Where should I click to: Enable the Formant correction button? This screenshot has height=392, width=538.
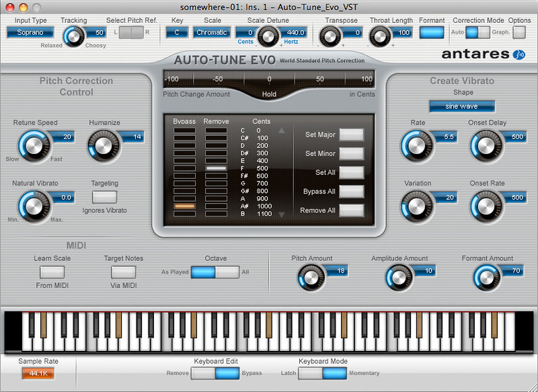click(x=432, y=32)
